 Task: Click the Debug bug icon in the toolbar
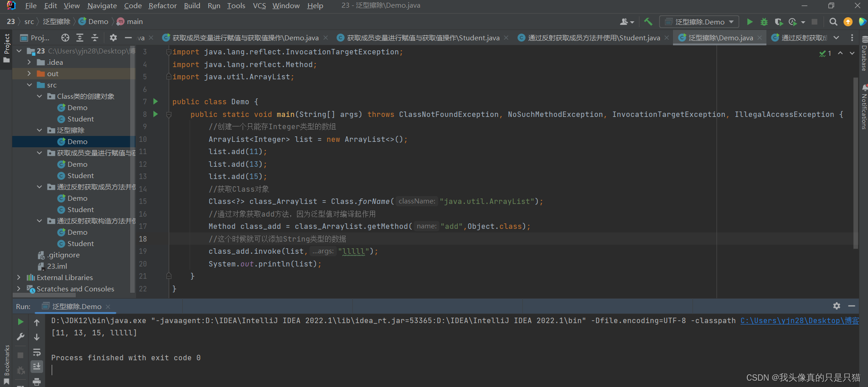tap(764, 22)
